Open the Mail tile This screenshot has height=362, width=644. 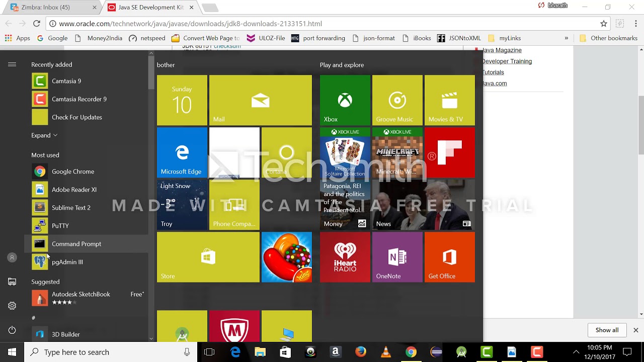click(x=261, y=100)
